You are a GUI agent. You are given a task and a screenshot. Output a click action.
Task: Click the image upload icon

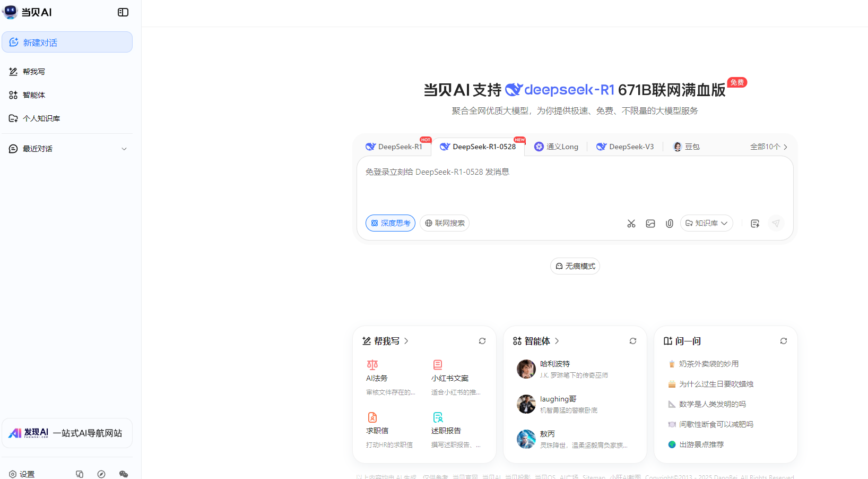(650, 224)
